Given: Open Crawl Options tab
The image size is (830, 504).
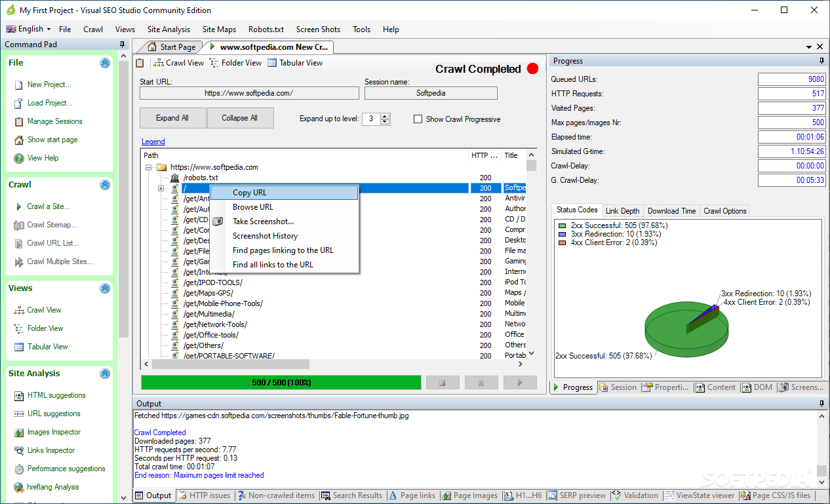Looking at the screenshot, I should (725, 211).
